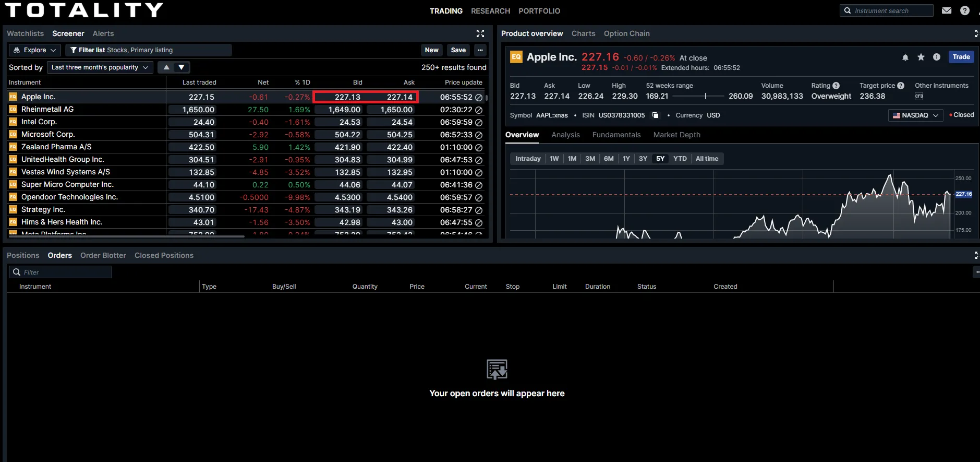Select Intraday chart range
Image resolution: width=980 pixels, height=462 pixels.
528,159
